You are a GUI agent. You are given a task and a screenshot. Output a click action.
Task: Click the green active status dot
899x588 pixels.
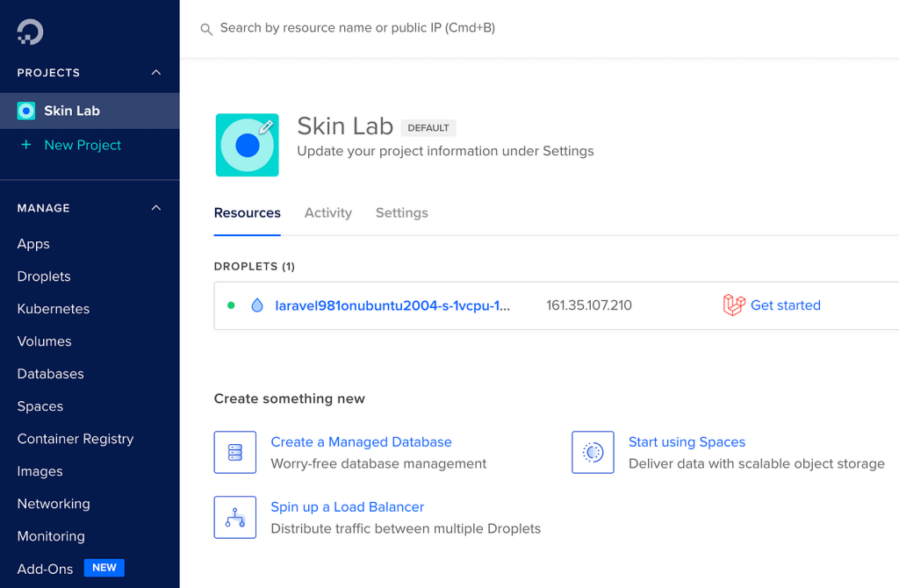[231, 305]
